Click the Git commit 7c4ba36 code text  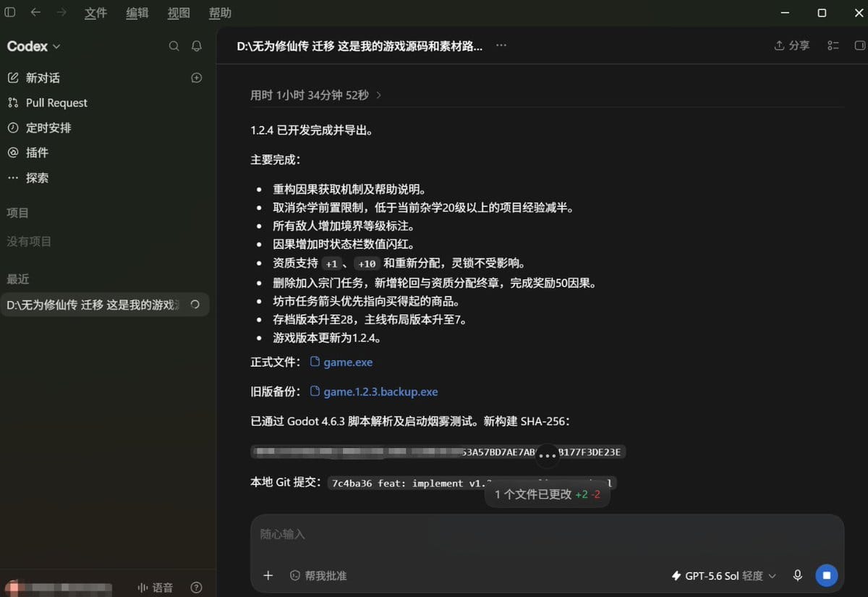(x=472, y=483)
